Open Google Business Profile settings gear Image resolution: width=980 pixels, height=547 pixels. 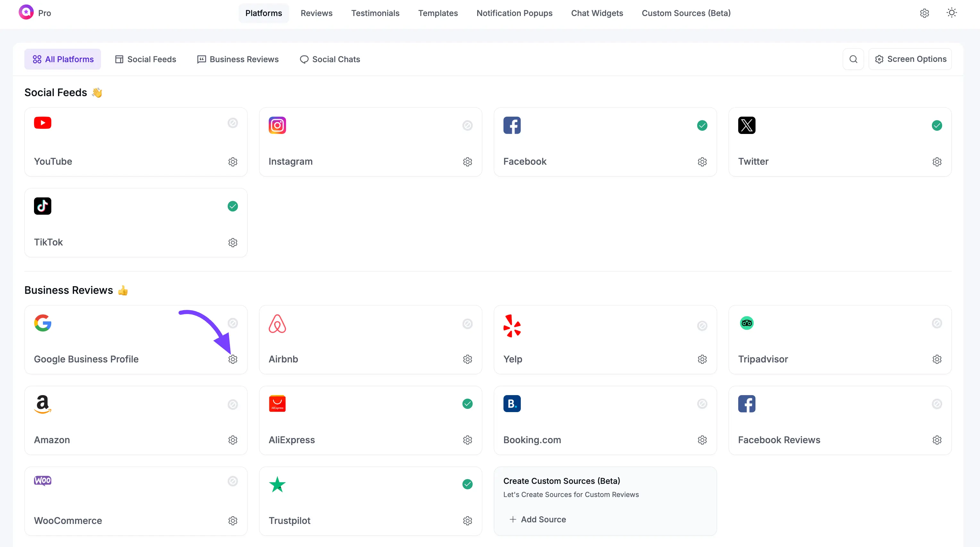(233, 359)
